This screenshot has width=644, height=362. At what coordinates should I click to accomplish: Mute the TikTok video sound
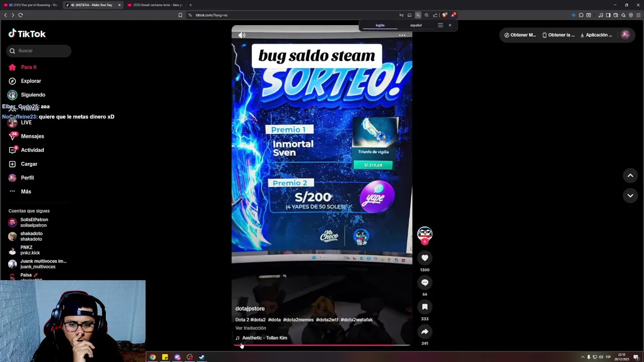click(242, 35)
